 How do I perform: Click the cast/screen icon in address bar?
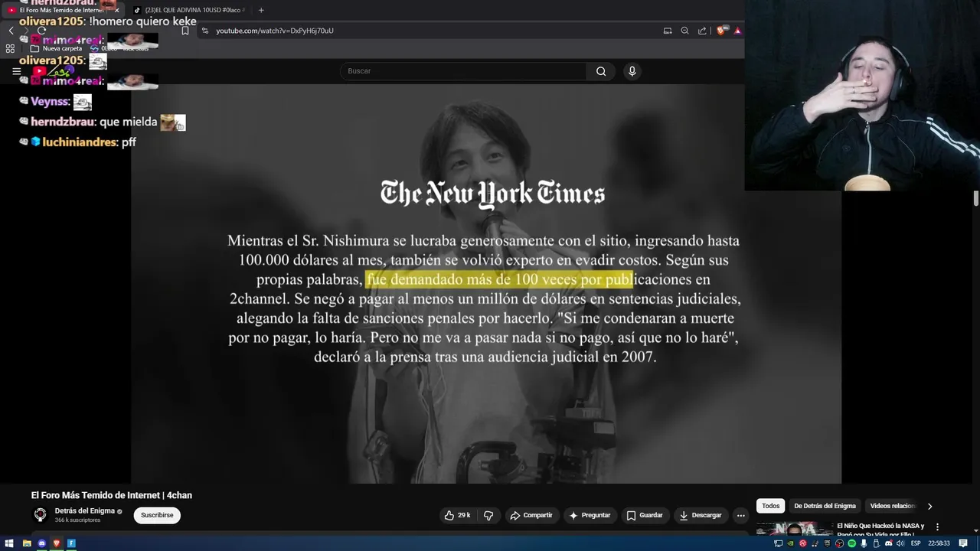[668, 31]
